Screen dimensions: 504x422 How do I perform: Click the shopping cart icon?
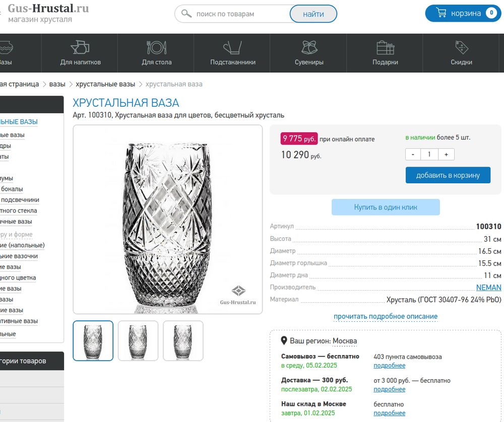click(x=441, y=13)
